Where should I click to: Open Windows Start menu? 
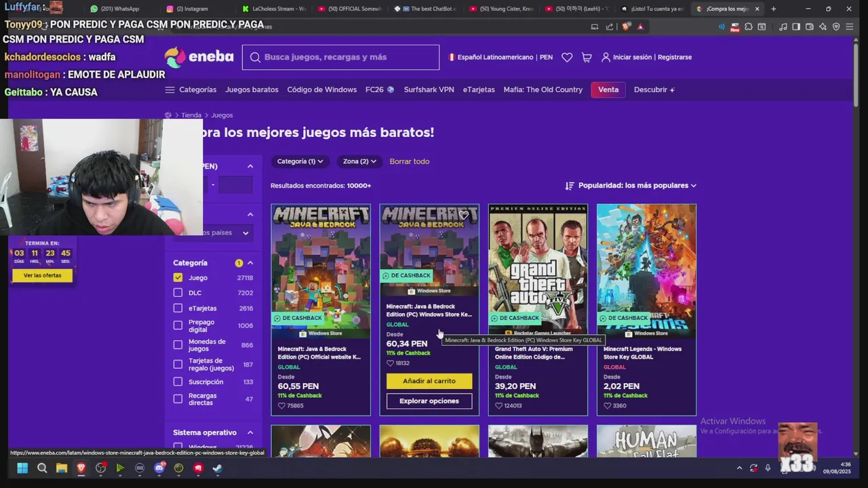22,468
